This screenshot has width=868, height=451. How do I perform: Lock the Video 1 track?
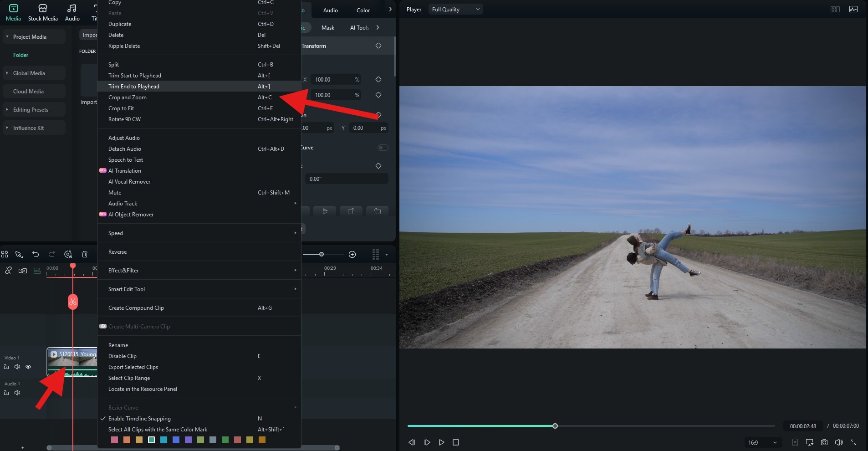(x=6, y=367)
